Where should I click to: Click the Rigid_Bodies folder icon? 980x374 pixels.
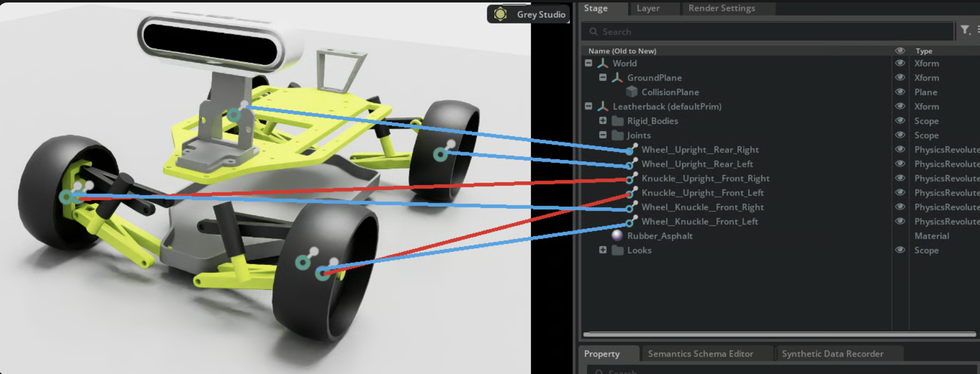[617, 121]
